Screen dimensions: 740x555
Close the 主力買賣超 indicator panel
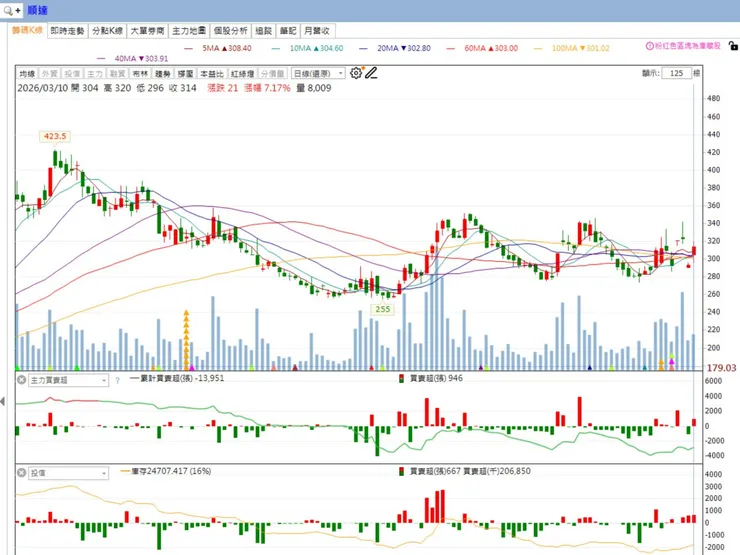pos(21,379)
